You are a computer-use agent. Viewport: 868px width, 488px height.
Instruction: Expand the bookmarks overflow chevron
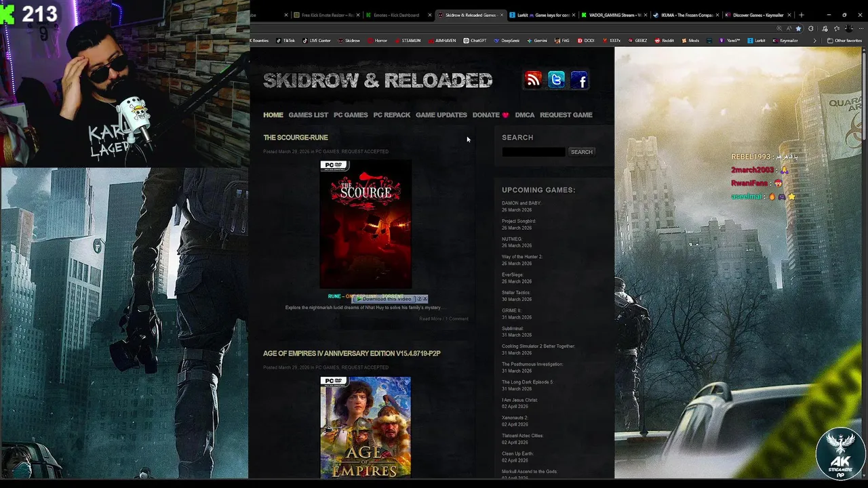pos(814,41)
